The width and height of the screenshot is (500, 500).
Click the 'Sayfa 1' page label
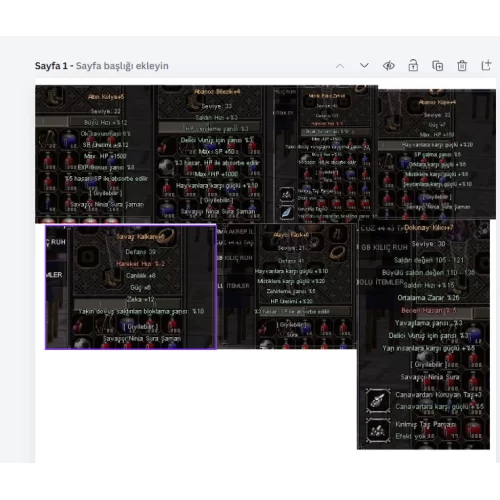pos(51,66)
